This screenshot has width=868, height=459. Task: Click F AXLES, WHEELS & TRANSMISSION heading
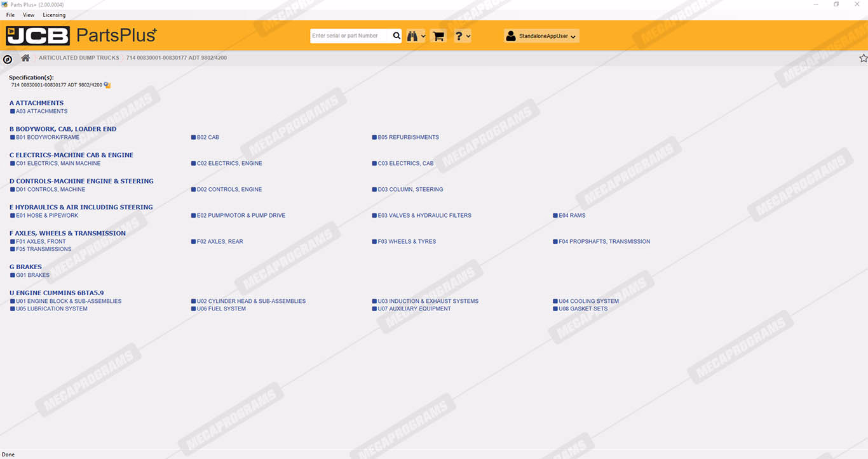point(68,233)
